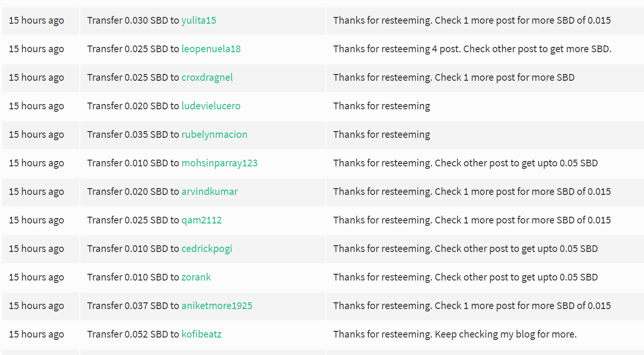Open qam2112 account link
This screenshot has width=644, height=355.
click(x=202, y=220)
